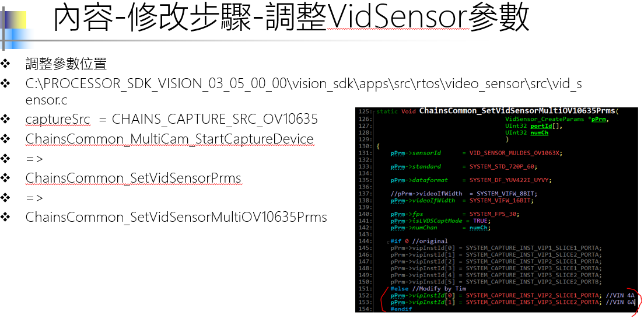This screenshot has width=644, height=318.
Task: Click ChainsCommon_MultiCam_StartCaptureDevice underlined text
Action: [x=170, y=139]
